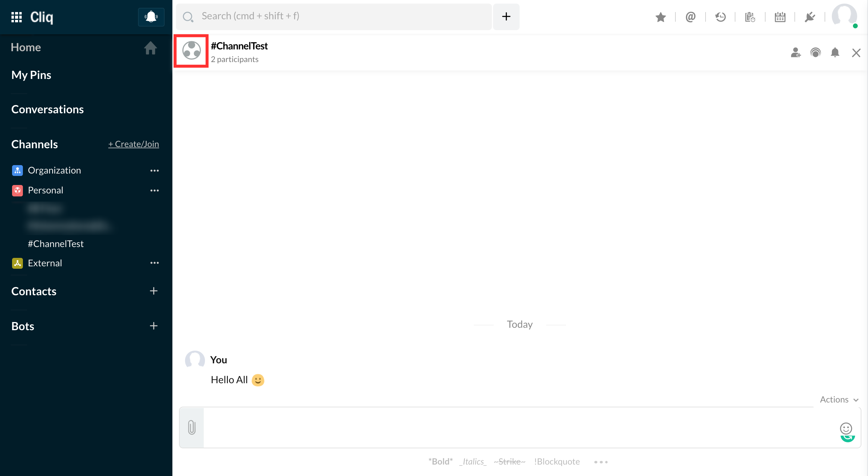This screenshot has width=868, height=476.
Task: Click the 2 participants label
Action: [x=235, y=59]
